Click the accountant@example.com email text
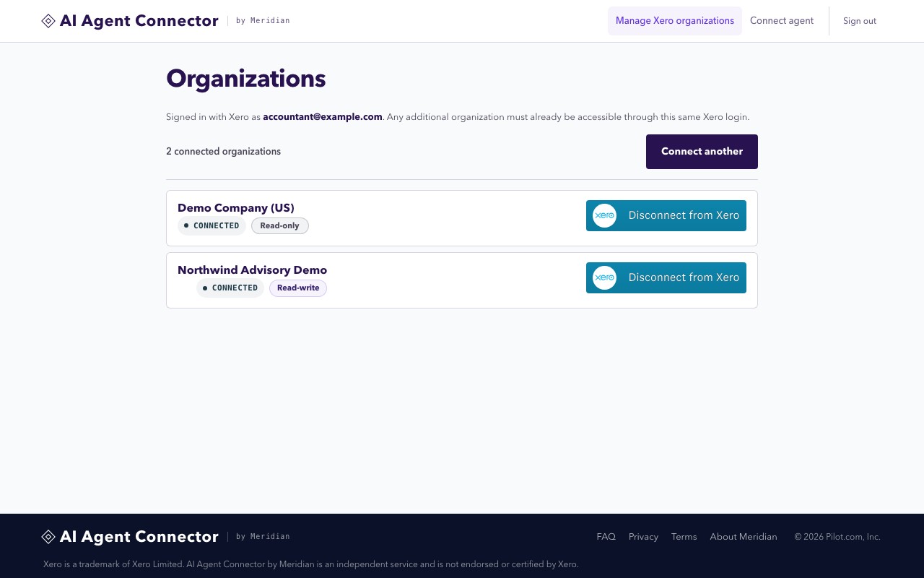This screenshot has width=924, height=578. pyautogui.click(x=323, y=117)
